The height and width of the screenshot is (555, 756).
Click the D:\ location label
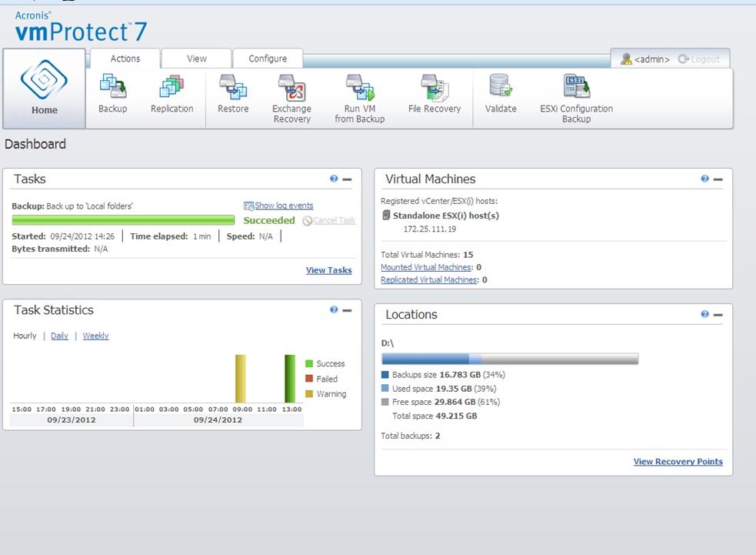(387, 343)
